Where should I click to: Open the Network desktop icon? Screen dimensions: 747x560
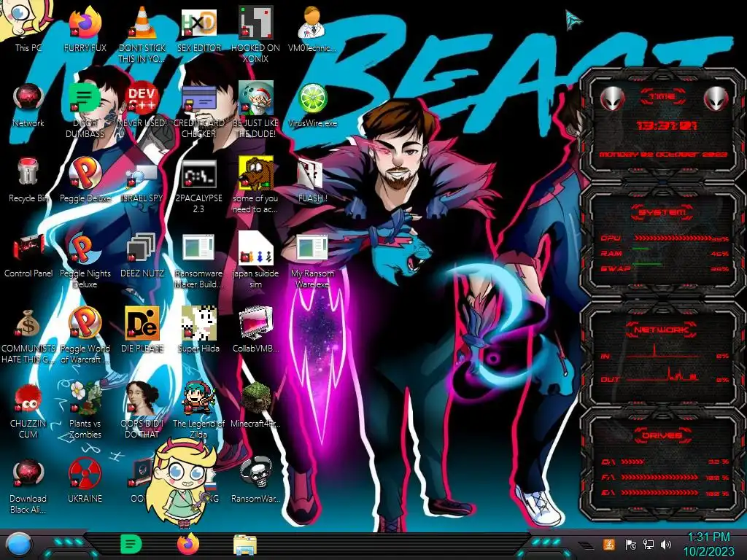coord(28,105)
